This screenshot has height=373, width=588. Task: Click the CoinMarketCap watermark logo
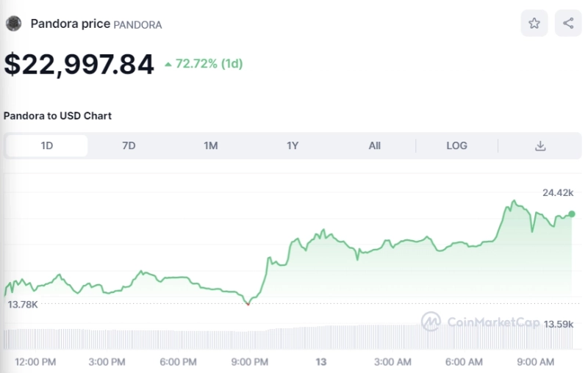click(x=430, y=321)
